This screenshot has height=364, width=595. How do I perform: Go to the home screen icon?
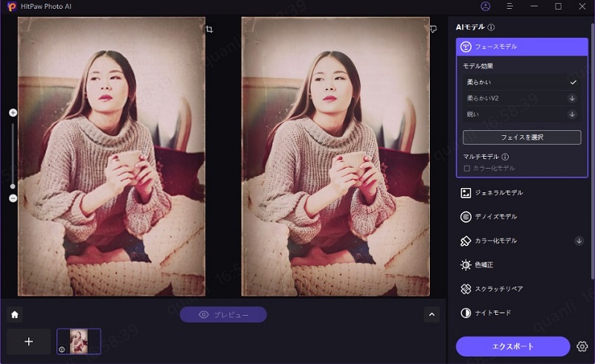(14, 314)
